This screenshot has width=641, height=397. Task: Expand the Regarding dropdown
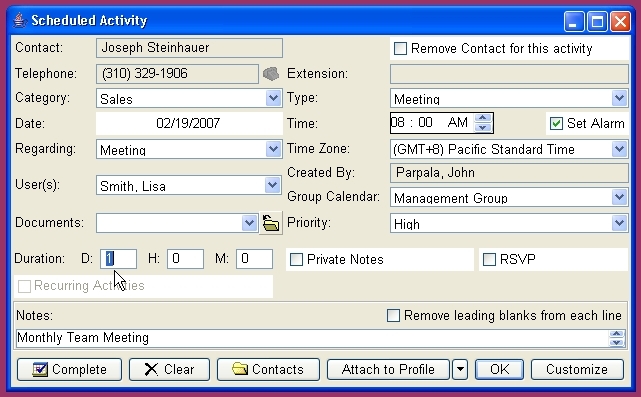(x=273, y=149)
